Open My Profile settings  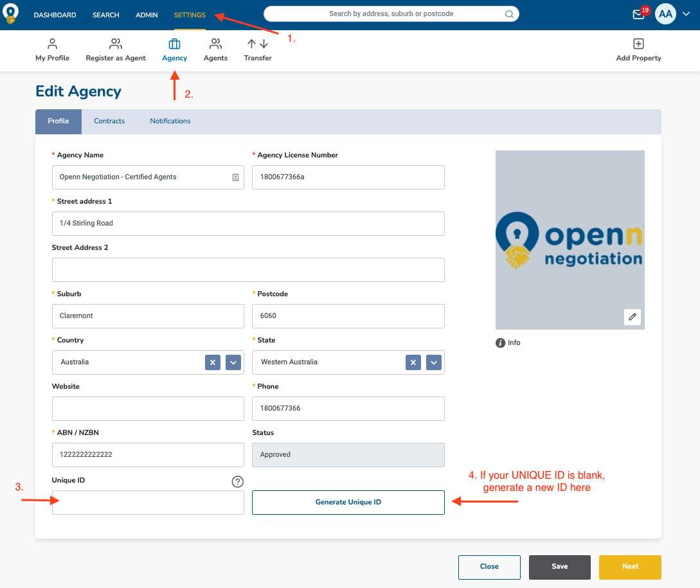tap(52, 50)
